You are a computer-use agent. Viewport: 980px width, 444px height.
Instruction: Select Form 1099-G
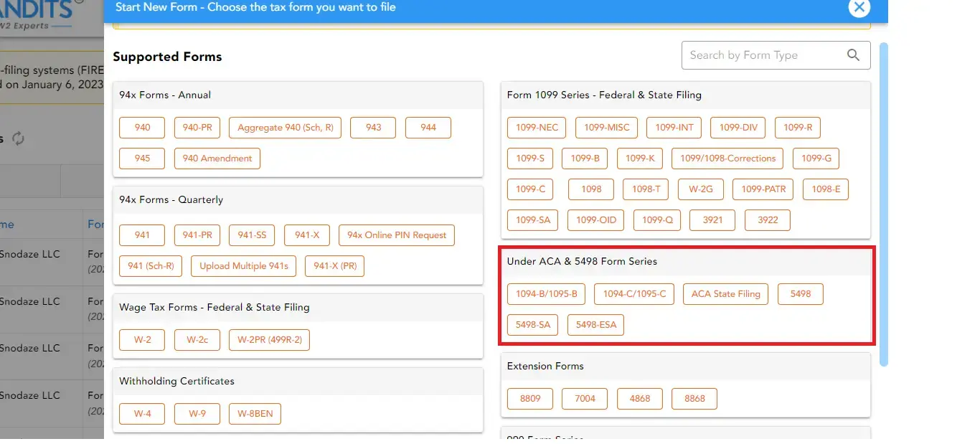tap(816, 159)
